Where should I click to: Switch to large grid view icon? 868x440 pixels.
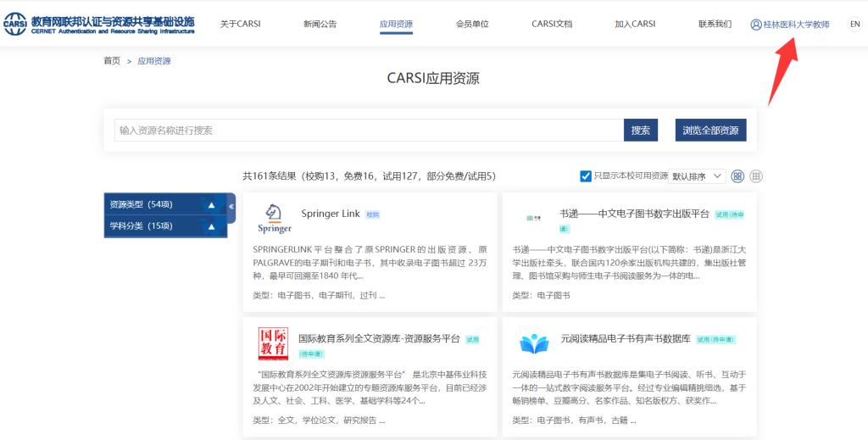click(737, 176)
